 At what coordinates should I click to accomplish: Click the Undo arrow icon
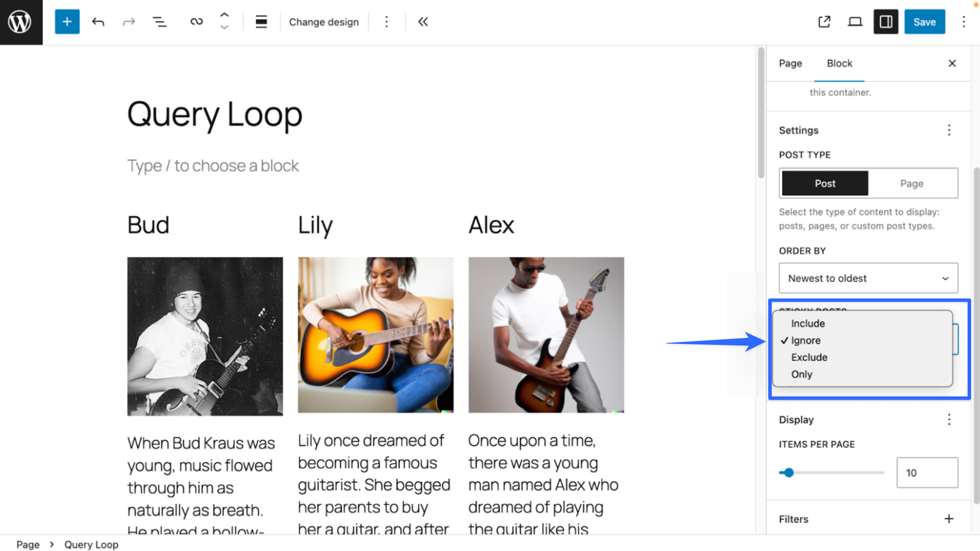click(x=98, y=22)
